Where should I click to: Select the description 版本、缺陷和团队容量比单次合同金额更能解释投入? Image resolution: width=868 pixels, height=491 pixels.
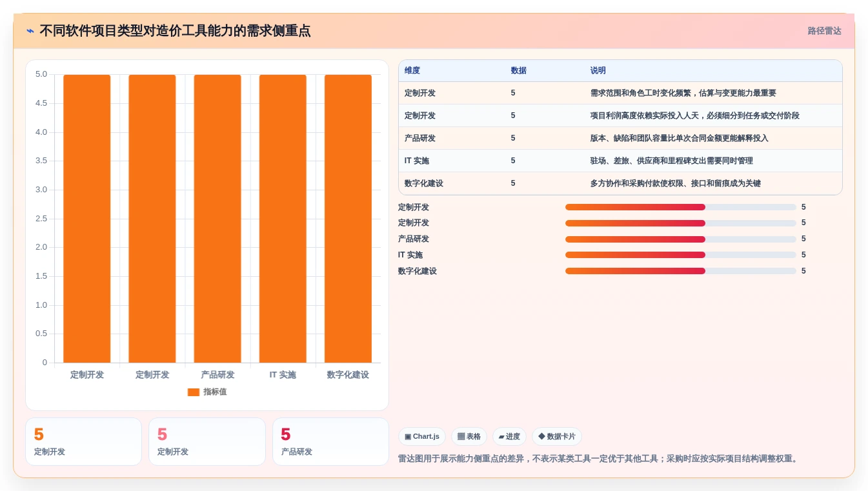pyautogui.click(x=680, y=138)
